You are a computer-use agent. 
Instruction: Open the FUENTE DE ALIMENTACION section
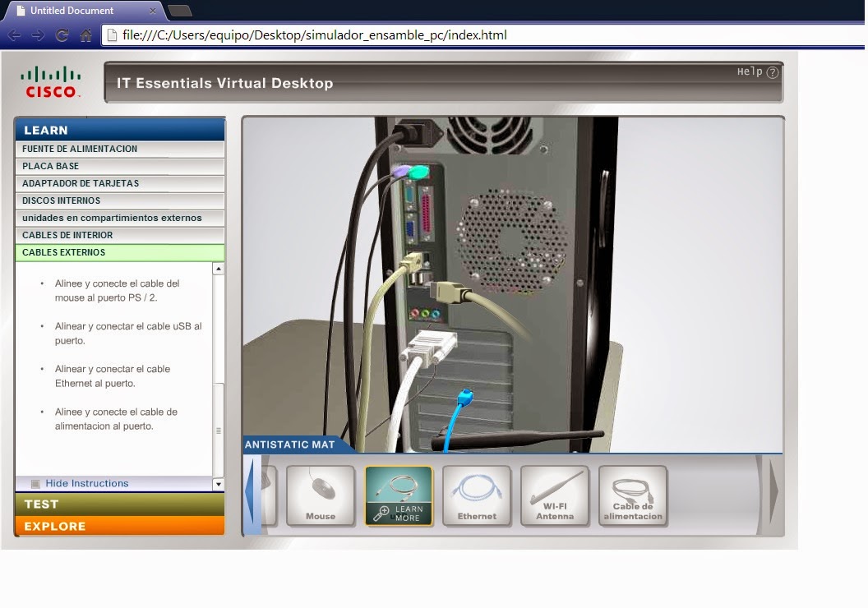point(119,149)
